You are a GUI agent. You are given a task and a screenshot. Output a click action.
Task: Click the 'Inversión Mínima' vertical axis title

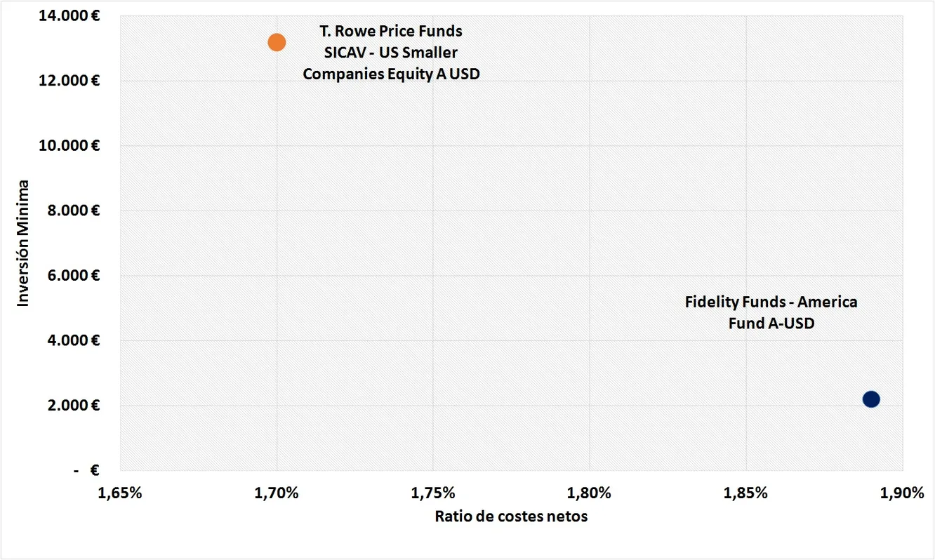[23, 243]
